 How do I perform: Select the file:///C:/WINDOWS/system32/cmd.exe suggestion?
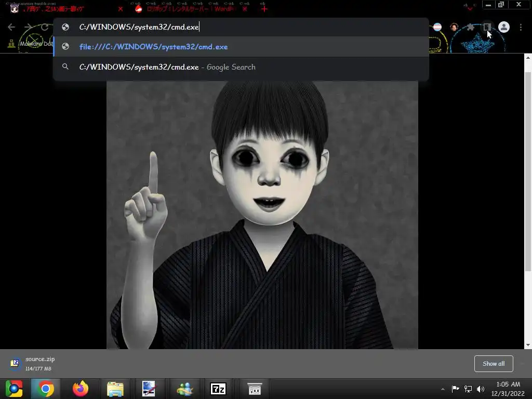pyautogui.click(x=241, y=47)
